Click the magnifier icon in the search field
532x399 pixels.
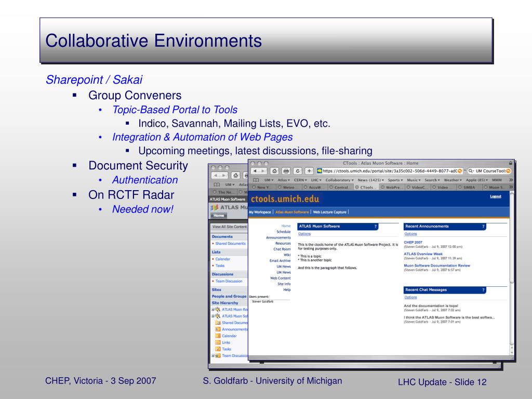tap(471, 171)
